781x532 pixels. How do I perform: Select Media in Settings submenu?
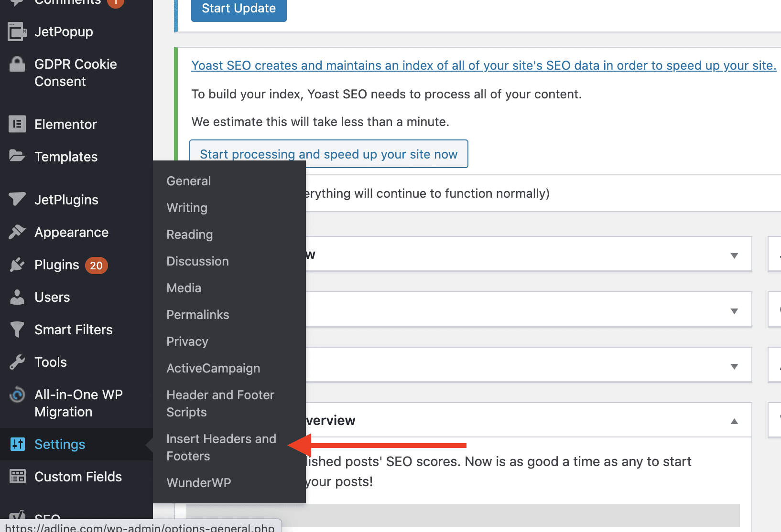[184, 288]
